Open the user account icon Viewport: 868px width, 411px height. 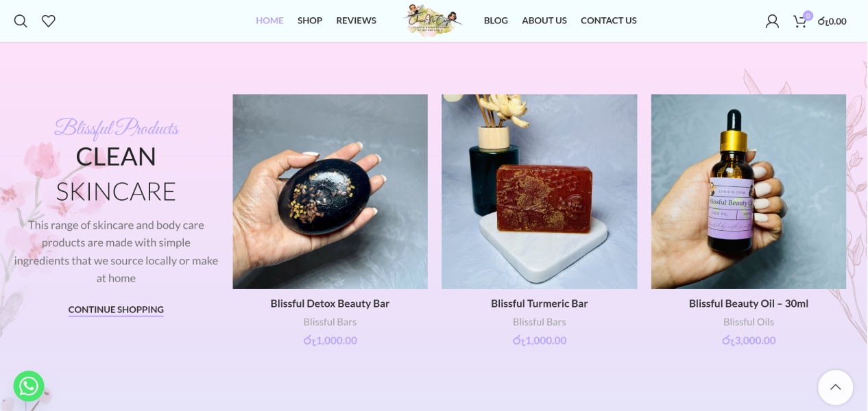pos(772,21)
